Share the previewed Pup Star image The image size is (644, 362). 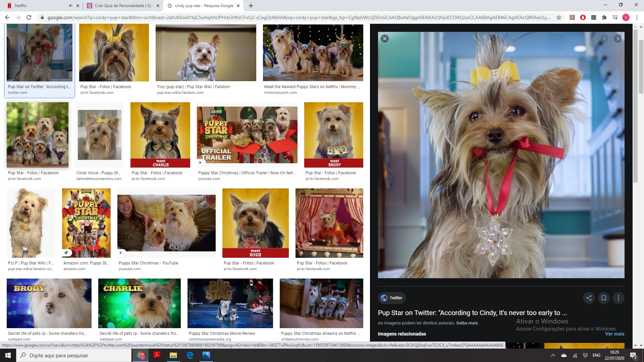coord(589,298)
